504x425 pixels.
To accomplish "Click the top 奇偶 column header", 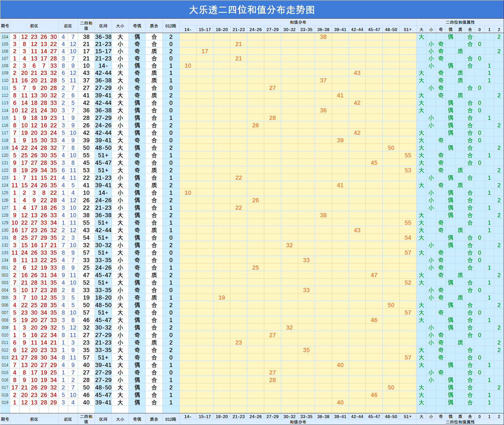I will 137,26.
